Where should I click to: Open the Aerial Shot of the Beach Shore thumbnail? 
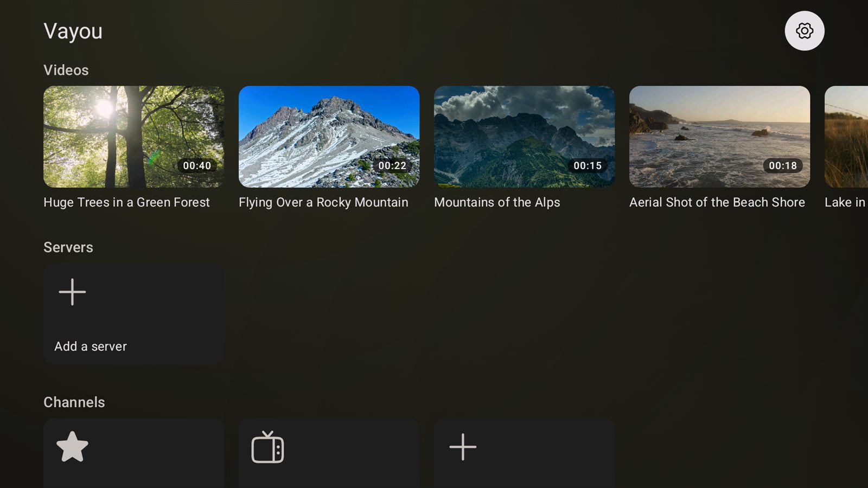click(x=720, y=137)
